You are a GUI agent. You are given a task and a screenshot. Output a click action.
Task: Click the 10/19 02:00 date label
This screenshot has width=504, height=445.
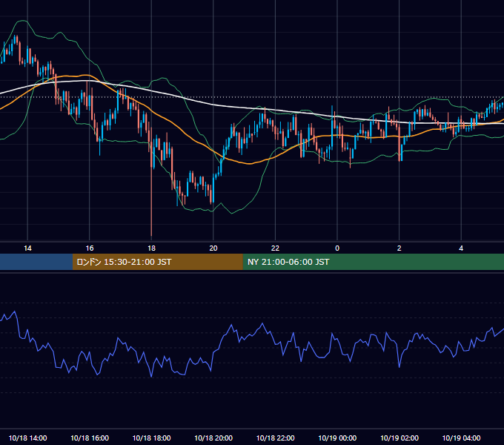pos(399,438)
